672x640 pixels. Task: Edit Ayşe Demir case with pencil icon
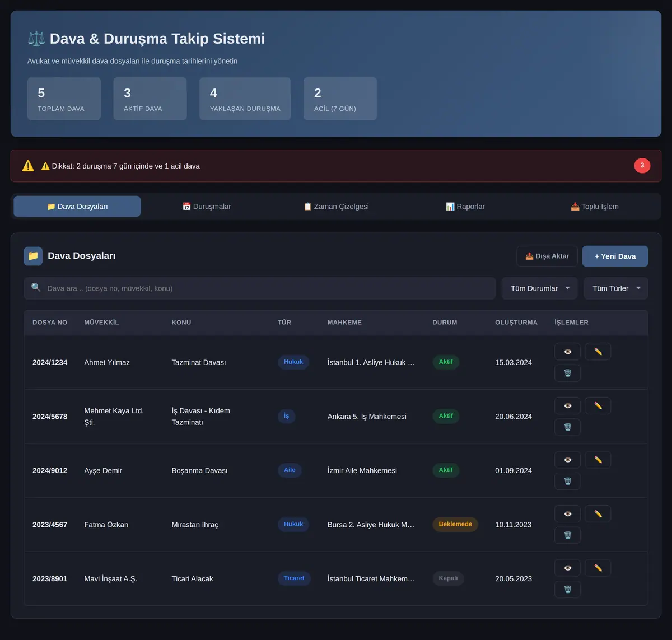click(598, 460)
